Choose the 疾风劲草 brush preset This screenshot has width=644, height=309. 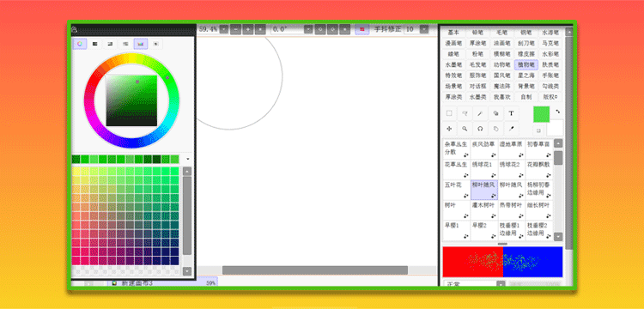point(484,149)
